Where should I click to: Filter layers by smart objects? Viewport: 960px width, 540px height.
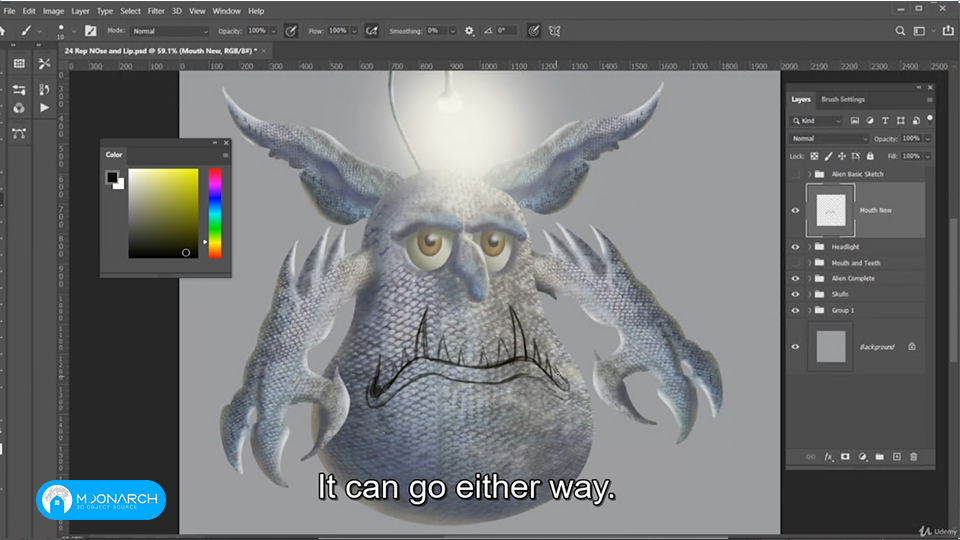click(x=916, y=121)
